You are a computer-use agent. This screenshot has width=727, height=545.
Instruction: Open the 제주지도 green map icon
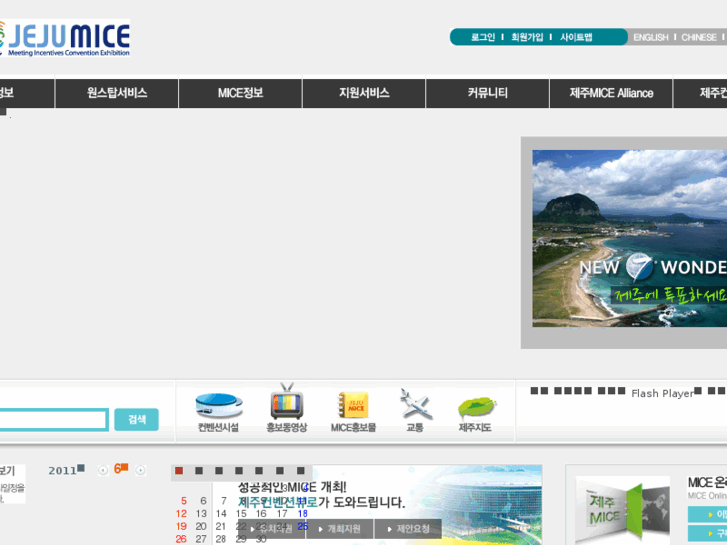click(476, 413)
